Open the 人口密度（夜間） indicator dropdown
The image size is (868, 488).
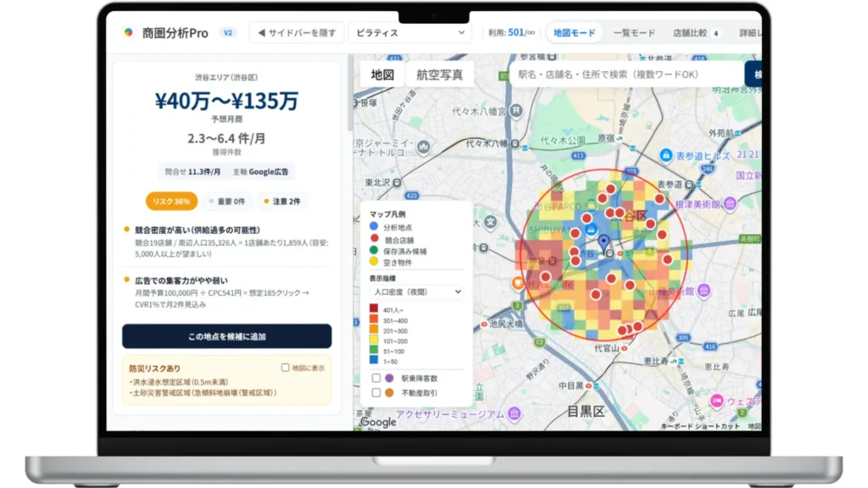(x=417, y=291)
